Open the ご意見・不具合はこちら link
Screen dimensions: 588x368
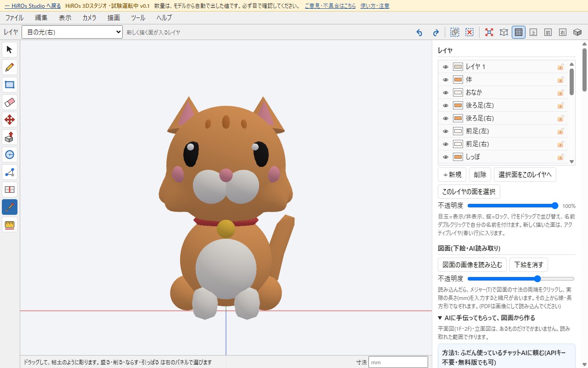[330, 6]
